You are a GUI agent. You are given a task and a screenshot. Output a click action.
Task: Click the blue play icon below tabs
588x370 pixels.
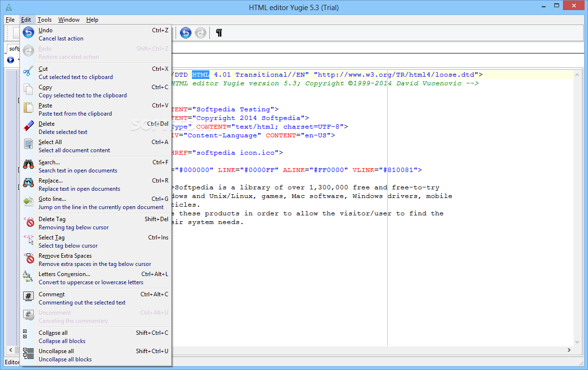click(11, 60)
